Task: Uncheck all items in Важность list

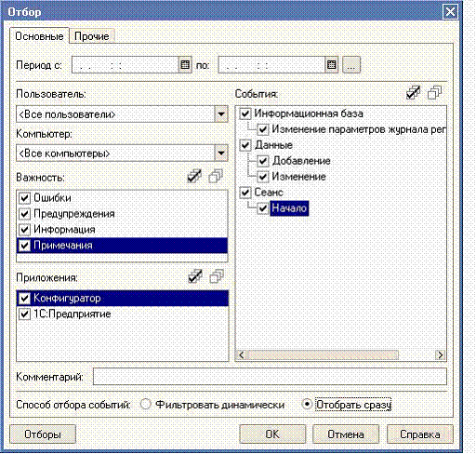Action: coord(216,177)
